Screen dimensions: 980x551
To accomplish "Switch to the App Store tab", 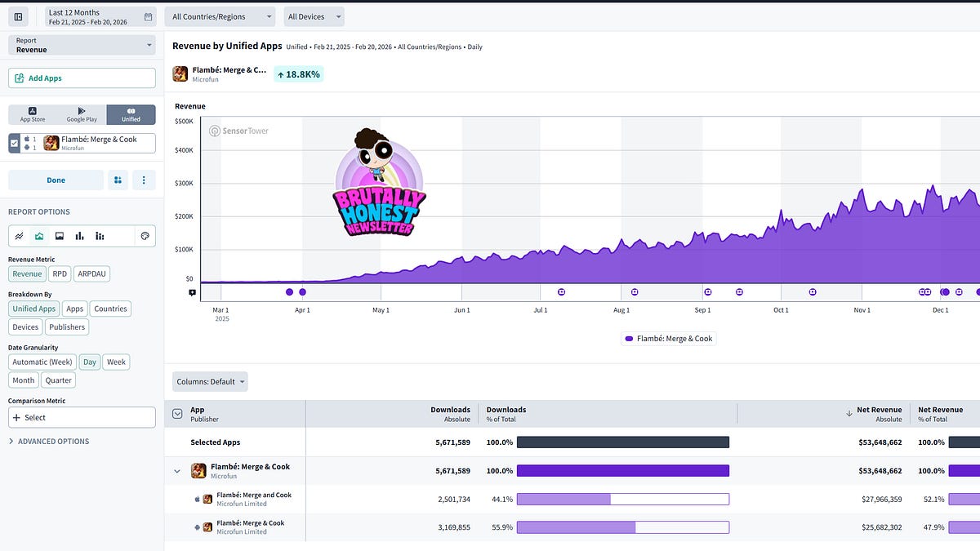I will click(x=33, y=114).
